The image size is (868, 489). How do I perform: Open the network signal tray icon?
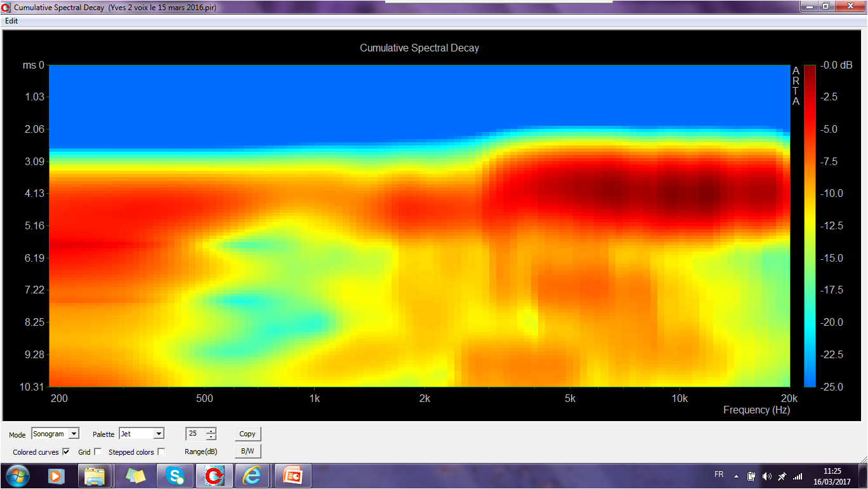(x=798, y=476)
